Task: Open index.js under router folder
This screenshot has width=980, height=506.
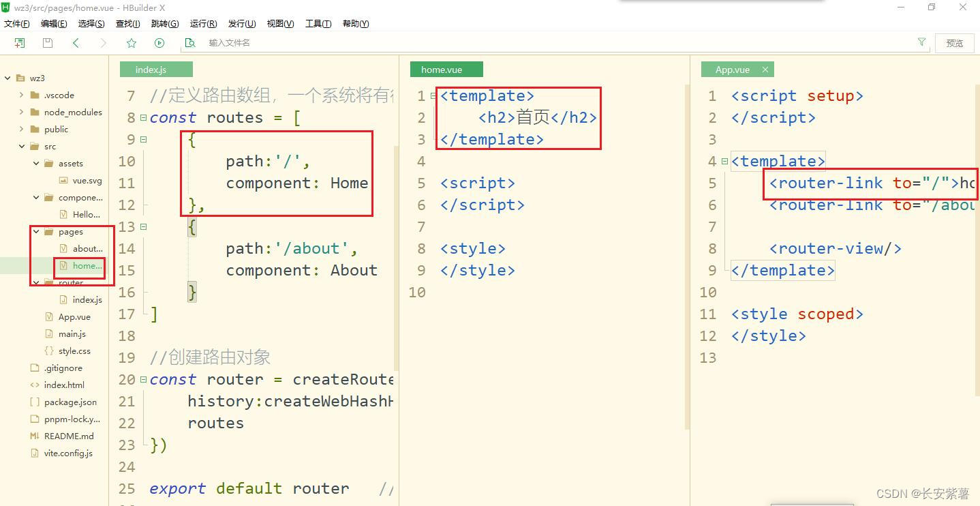Action: [x=80, y=300]
